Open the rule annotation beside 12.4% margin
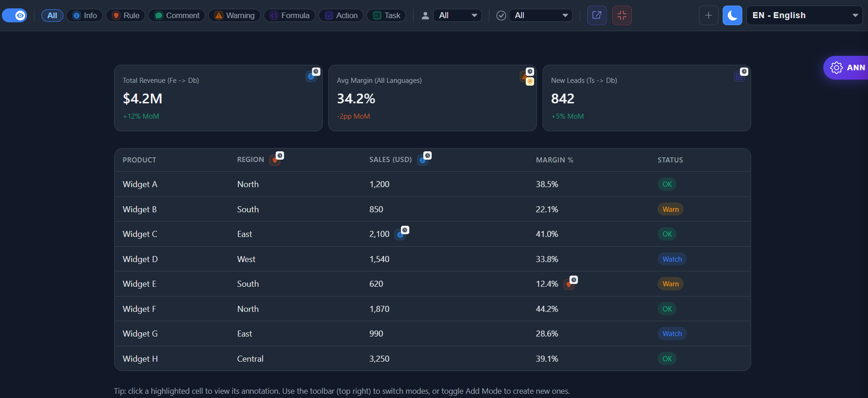The width and height of the screenshot is (868, 398). pyautogui.click(x=569, y=284)
